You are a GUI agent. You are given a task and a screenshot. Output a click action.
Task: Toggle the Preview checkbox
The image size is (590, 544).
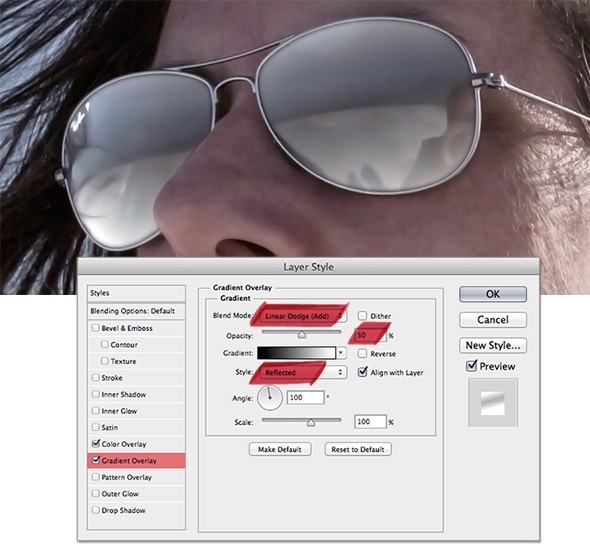pos(471,366)
